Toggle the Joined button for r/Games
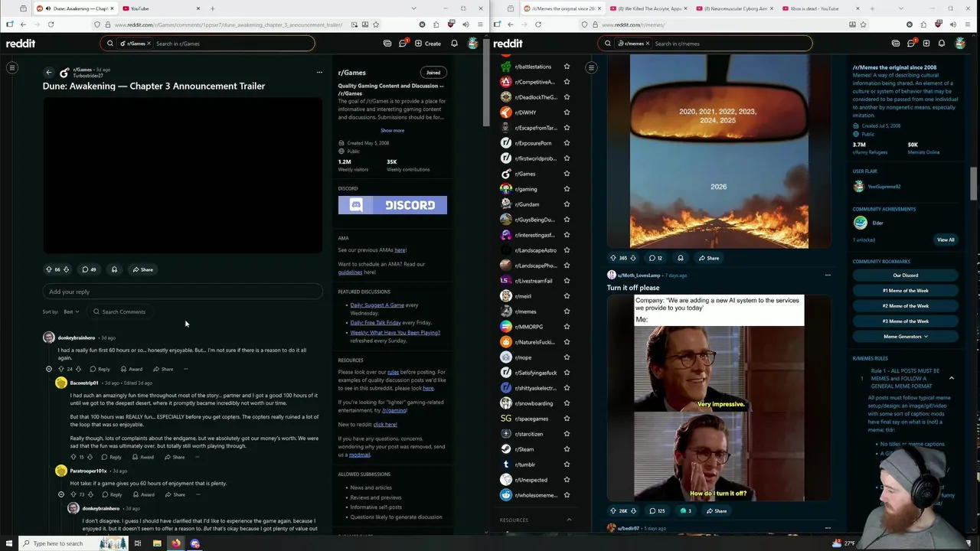Screen dimensions: 980x551 tap(433, 73)
